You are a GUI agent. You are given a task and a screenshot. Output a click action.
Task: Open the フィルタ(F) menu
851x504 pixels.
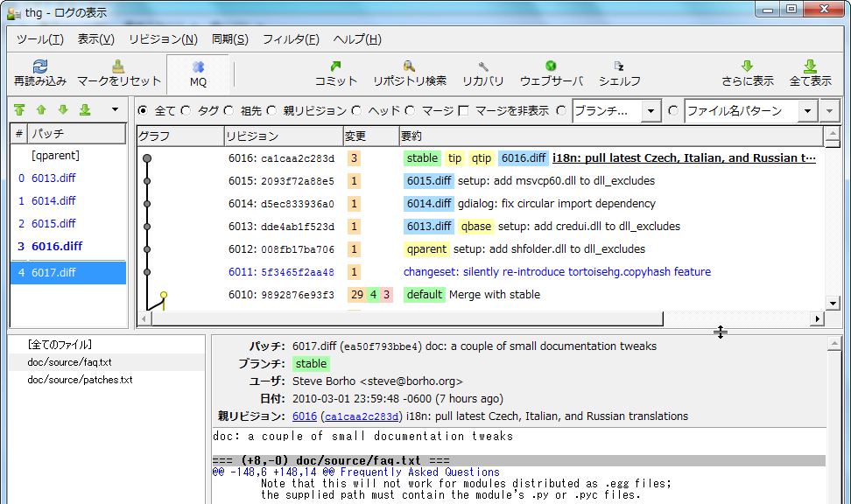click(x=291, y=39)
